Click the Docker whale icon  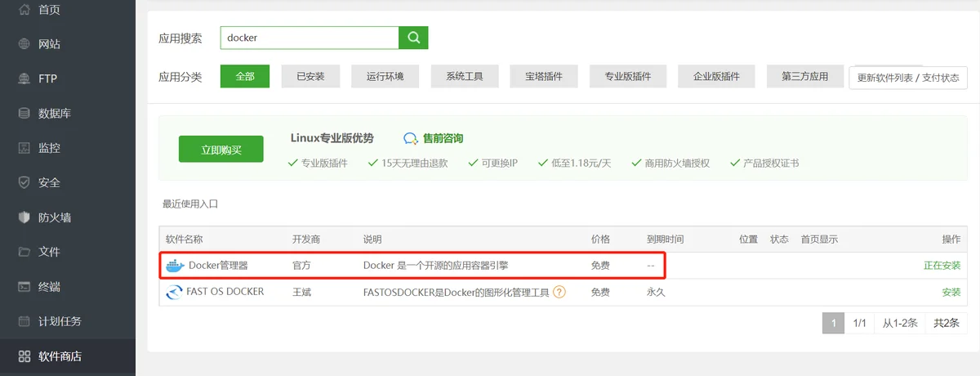coord(175,266)
